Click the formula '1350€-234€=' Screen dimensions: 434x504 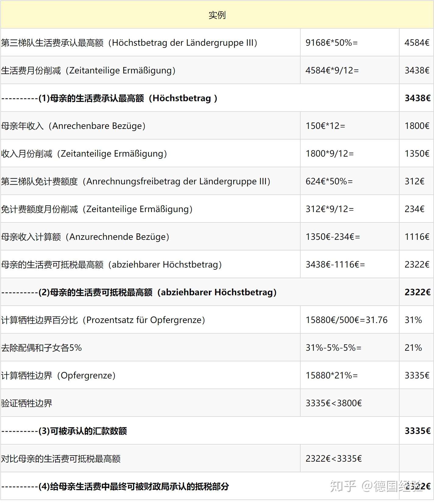pyautogui.click(x=333, y=237)
